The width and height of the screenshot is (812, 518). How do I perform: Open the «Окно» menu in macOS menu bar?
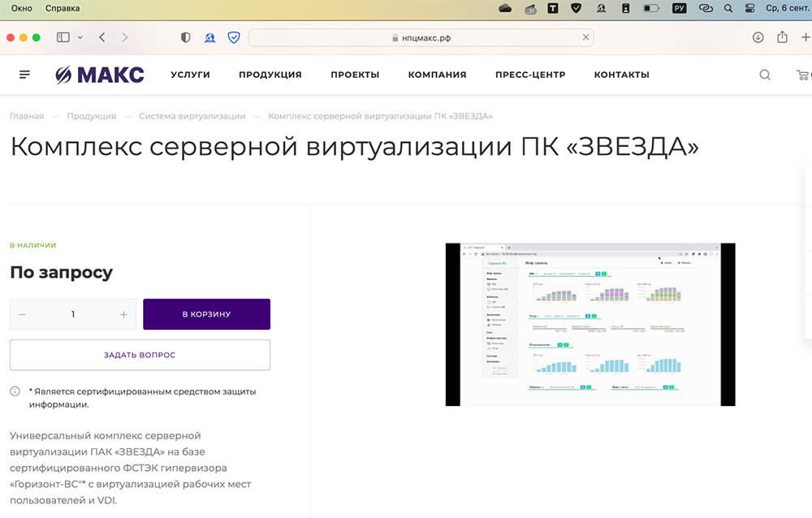22,8
